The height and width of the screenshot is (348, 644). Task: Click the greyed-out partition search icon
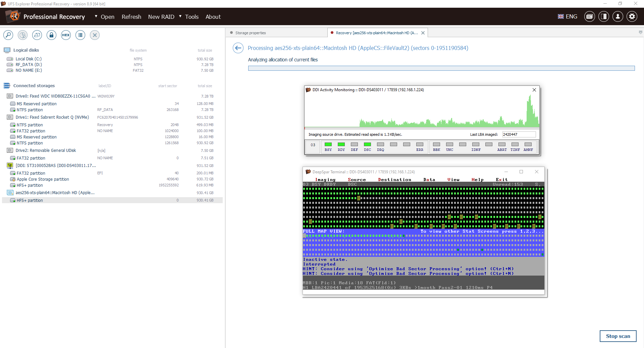pyautogui.click(x=22, y=35)
